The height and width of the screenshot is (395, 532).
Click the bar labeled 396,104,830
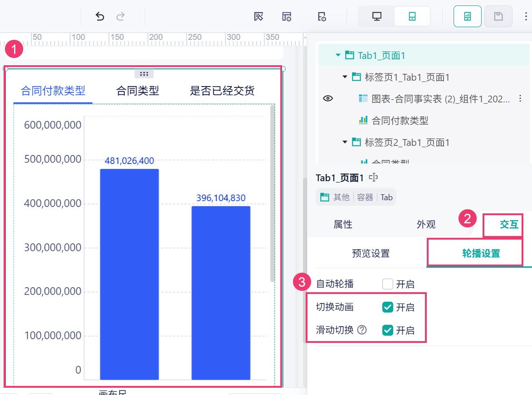coord(221,293)
